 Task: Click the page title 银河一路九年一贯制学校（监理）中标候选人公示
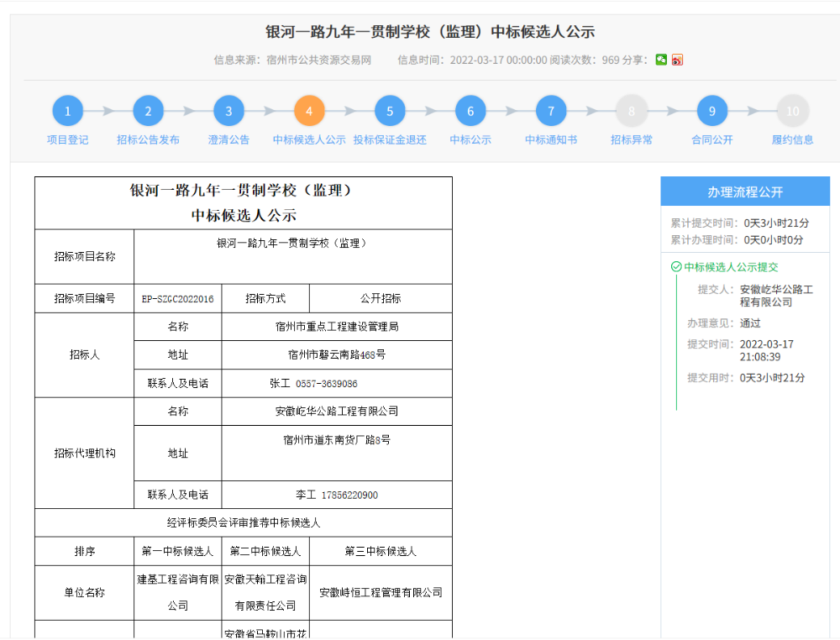click(430, 32)
